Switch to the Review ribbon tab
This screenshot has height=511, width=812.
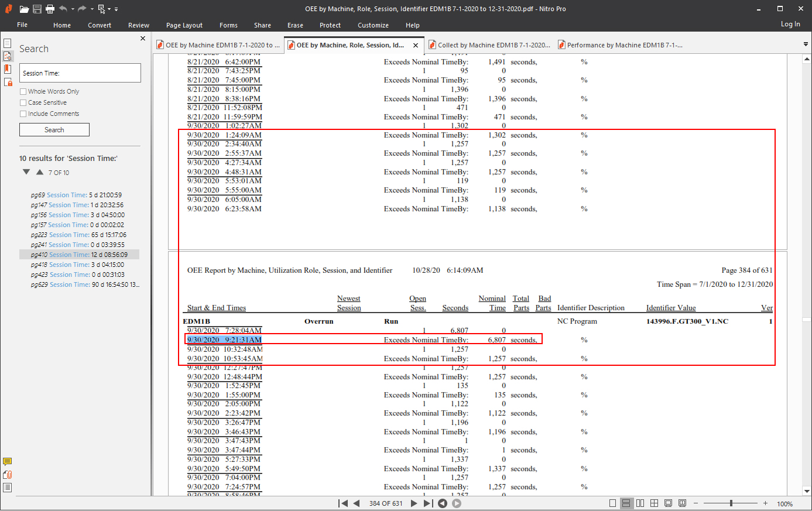139,25
